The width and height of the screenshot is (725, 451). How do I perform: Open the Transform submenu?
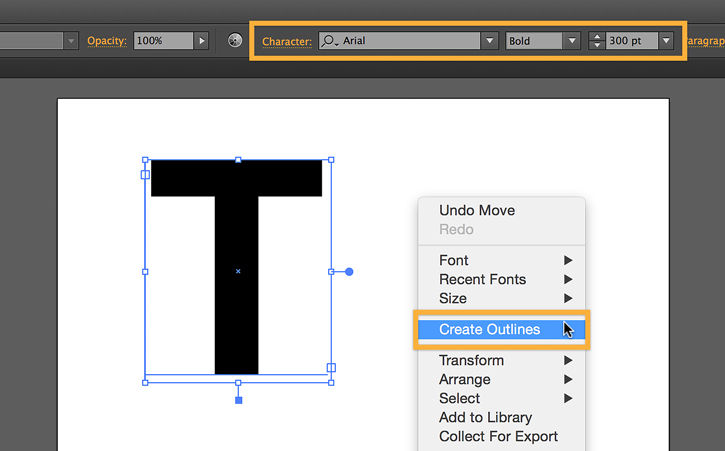[502, 360]
